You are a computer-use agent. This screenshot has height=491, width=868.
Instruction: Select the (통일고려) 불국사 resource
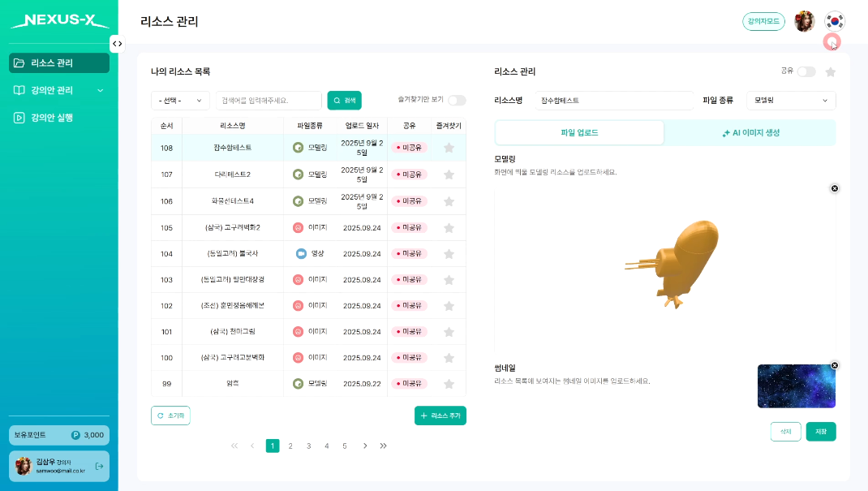(x=233, y=253)
